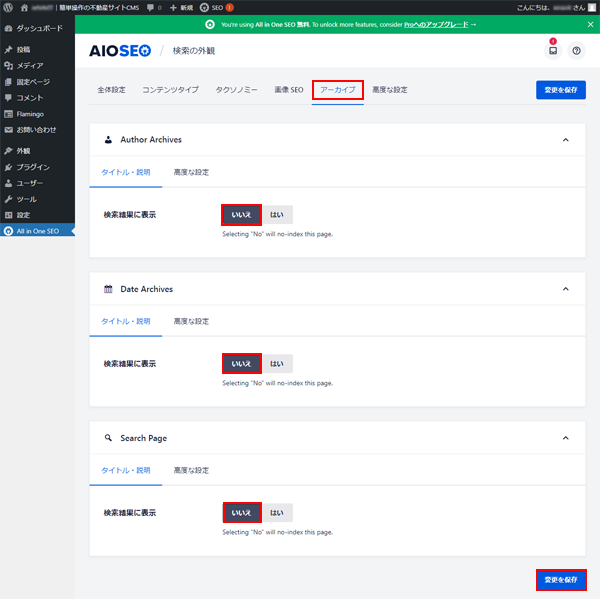600x599 pixels.
Task: Open comments bubble in admin bar
Action: point(154,7)
